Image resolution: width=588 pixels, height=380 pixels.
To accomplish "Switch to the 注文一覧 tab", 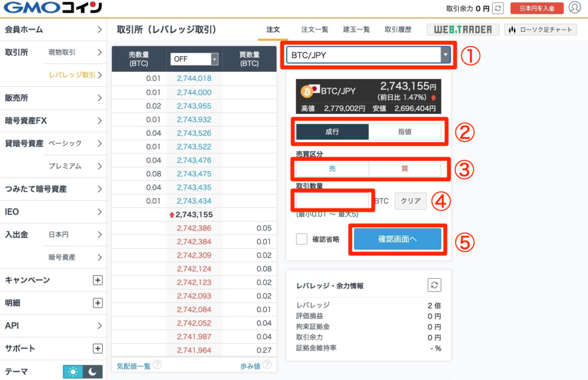I will 315,29.
